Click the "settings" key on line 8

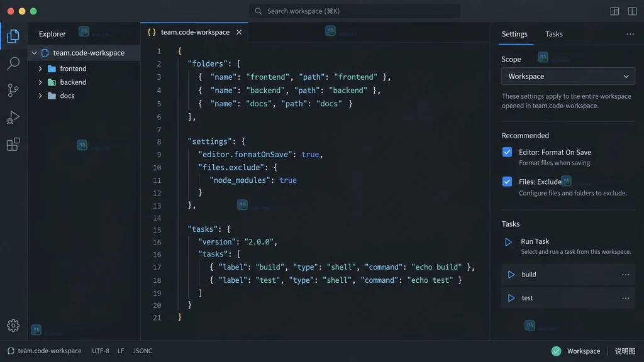pos(209,141)
